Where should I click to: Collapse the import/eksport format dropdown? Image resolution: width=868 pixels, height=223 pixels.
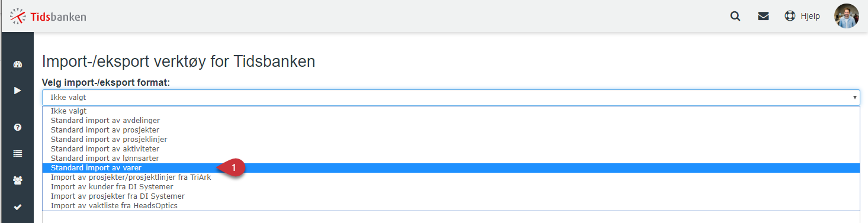(451, 98)
